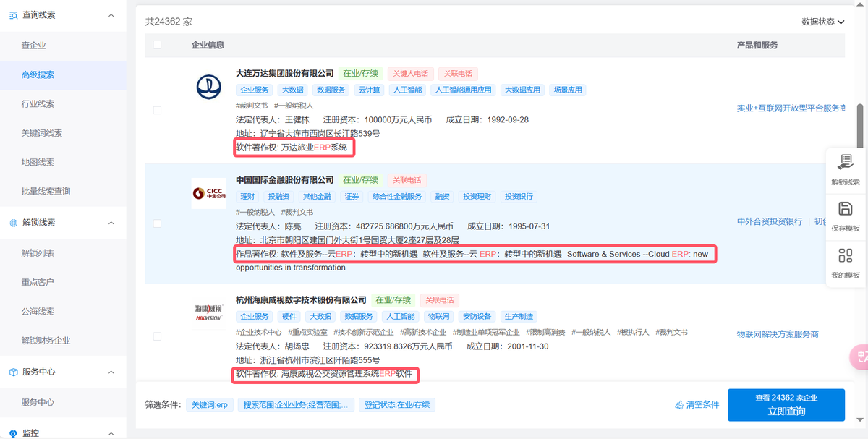Open 公海线索 menu item

point(38,312)
